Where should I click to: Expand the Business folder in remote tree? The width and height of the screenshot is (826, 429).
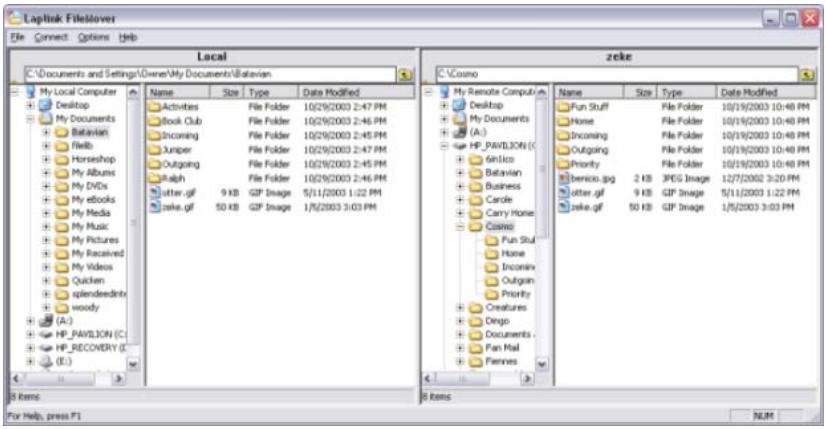pos(460,186)
